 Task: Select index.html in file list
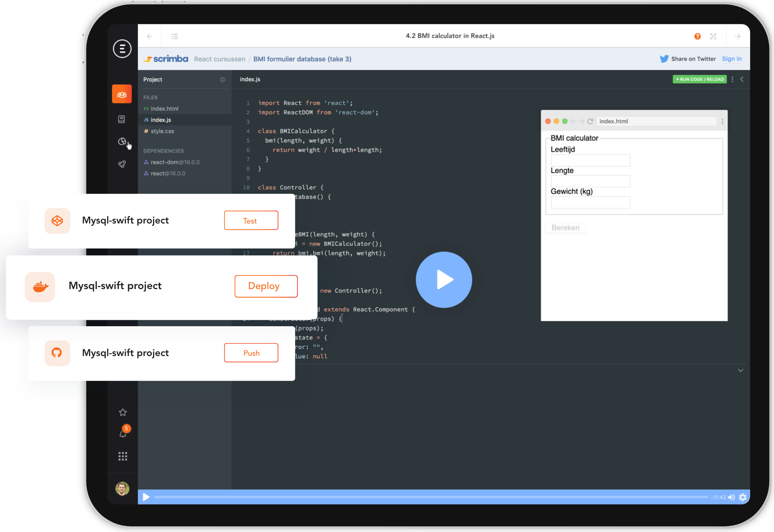point(164,109)
